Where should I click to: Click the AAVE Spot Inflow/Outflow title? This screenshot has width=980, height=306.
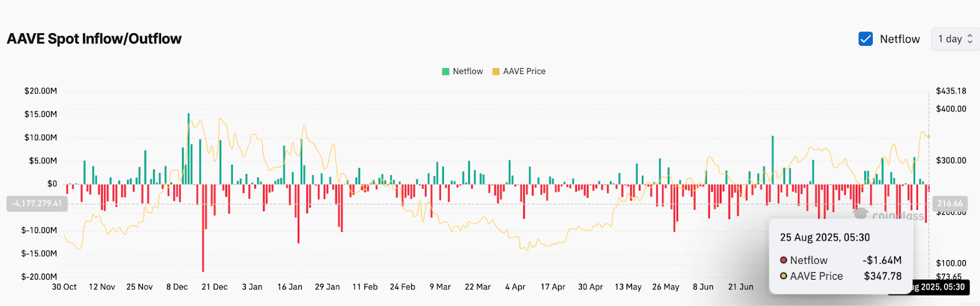tap(94, 39)
